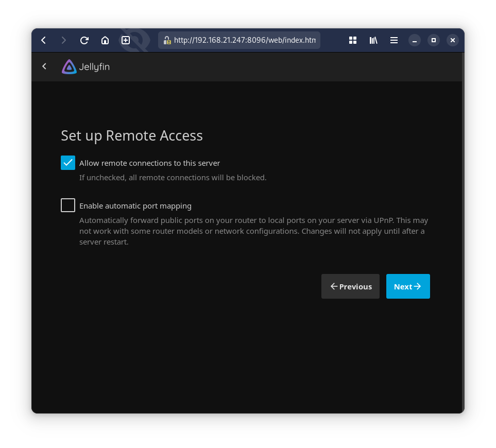496x448 pixels.
Task: Click the browser forward arrow
Action: [x=64, y=40]
